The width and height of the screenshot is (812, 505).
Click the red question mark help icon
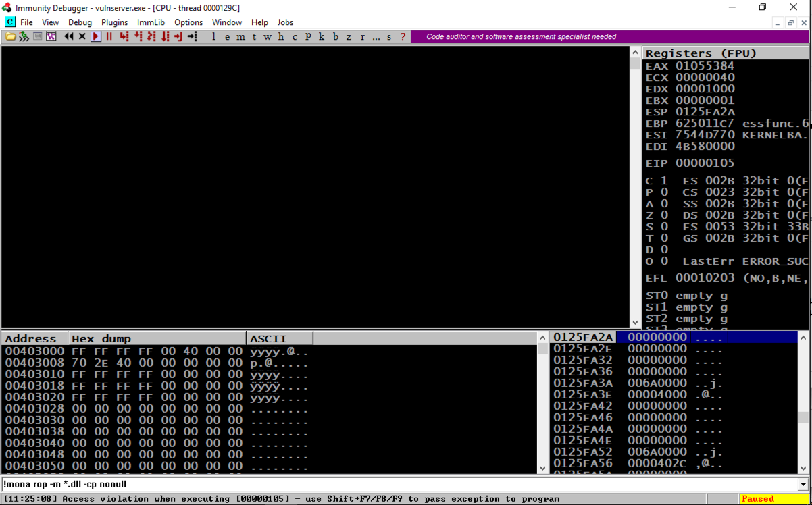point(403,36)
